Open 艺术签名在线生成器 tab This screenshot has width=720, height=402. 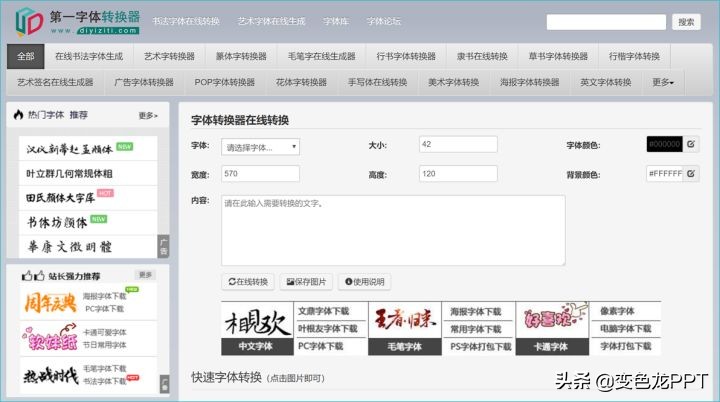coord(55,83)
